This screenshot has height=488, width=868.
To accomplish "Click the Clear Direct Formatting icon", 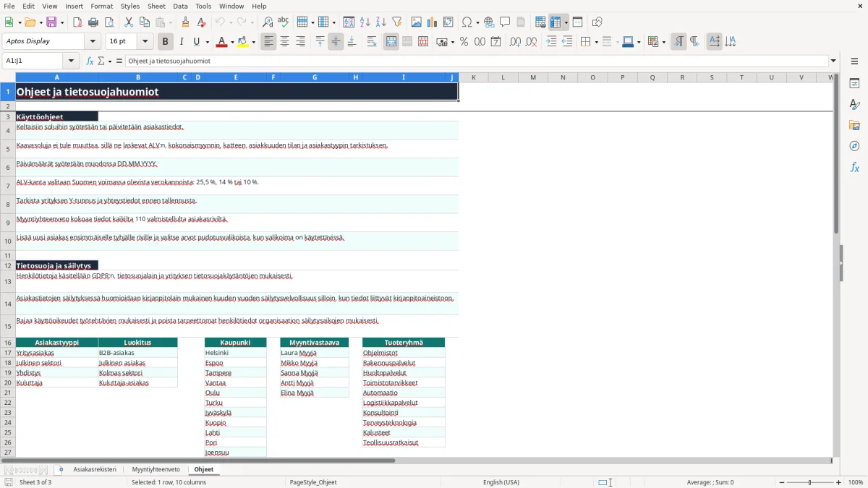I will point(200,22).
